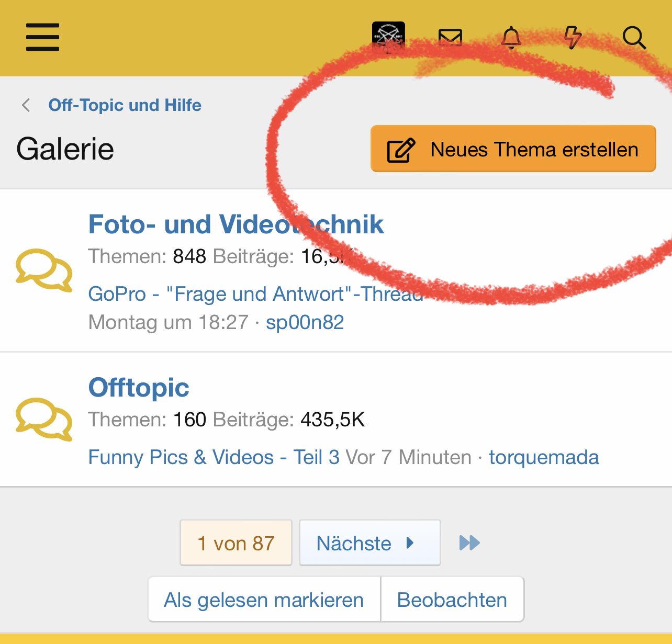Click the Foto- und Videotechnik speech bubble icon
This screenshot has width=672, height=644.
coord(44,270)
